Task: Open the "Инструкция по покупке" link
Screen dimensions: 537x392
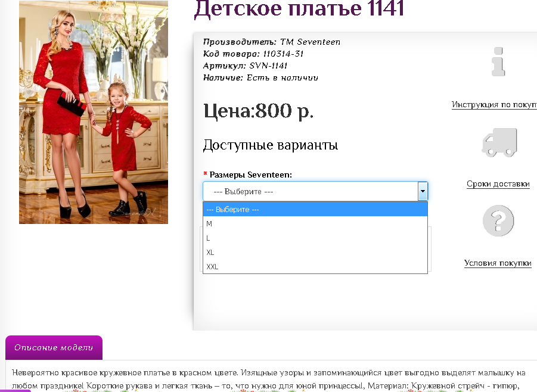Action: (494, 104)
